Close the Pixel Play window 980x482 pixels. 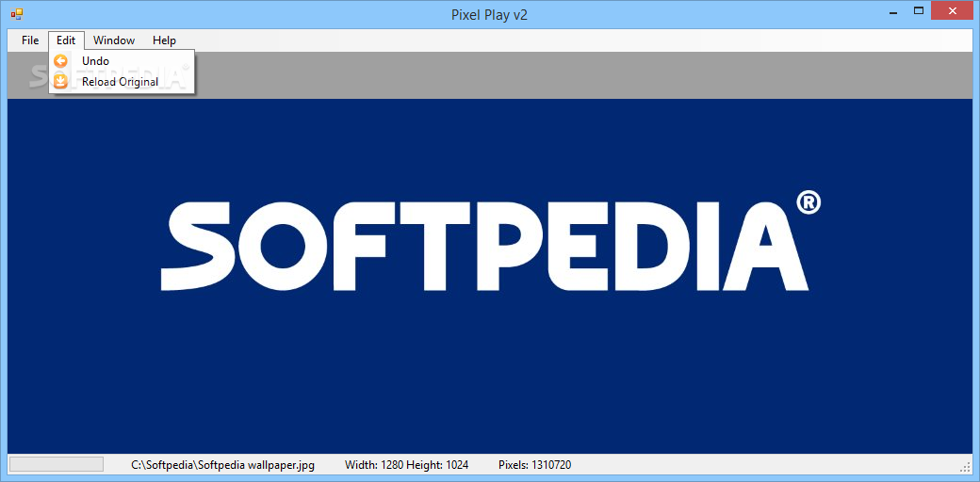pyautogui.click(x=953, y=11)
